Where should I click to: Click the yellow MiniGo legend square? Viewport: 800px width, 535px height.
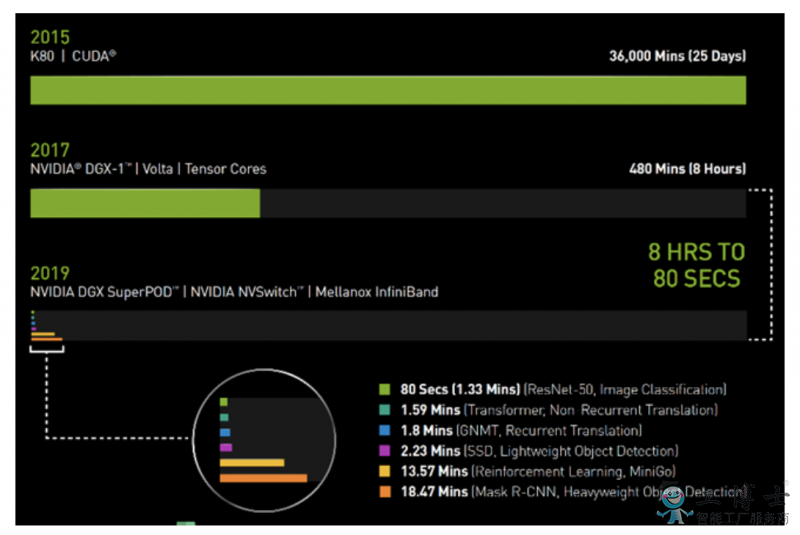point(384,471)
